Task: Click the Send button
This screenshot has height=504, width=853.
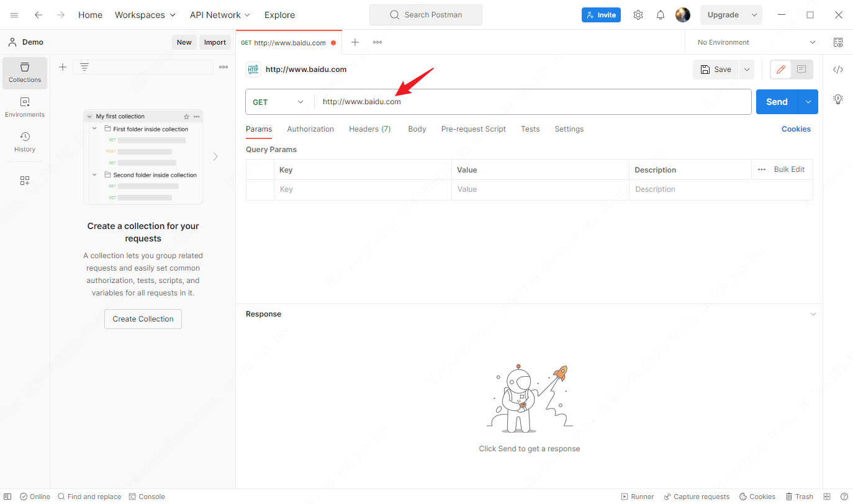Action: [x=777, y=102]
